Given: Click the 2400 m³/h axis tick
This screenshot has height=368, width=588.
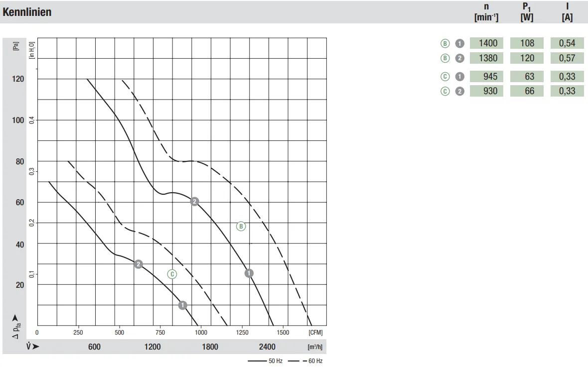Looking at the screenshot, I should 267,347.
